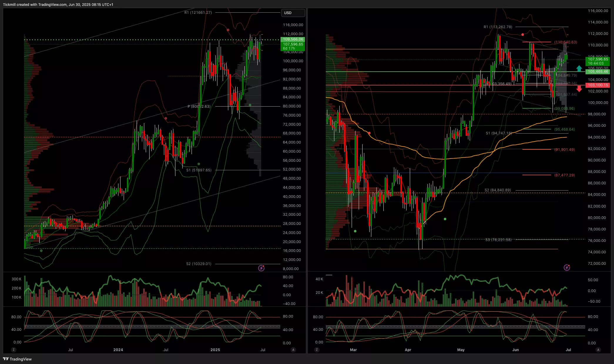This screenshot has width=614, height=364.
Task: Toggle auto scale A on right chart
Action: pyautogui.click(x=598, y=350)
